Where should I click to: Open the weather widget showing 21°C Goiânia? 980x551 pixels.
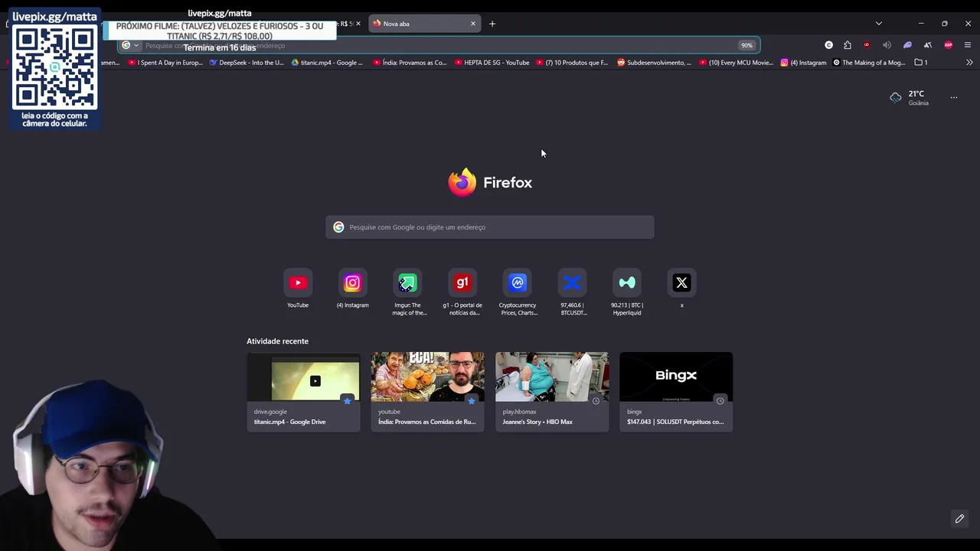tap(910, 97)
